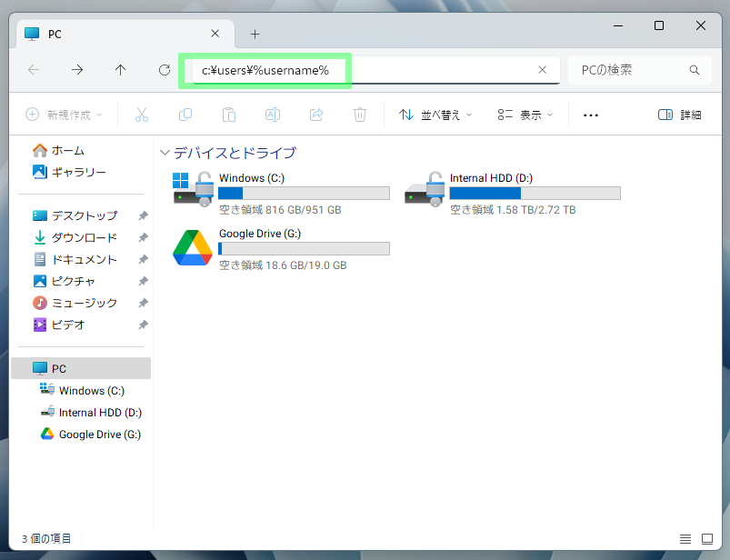The height and width of the screenshot is (560, 730).
Task: Open the 並べ替え sort dropdown
Action: 436,115
